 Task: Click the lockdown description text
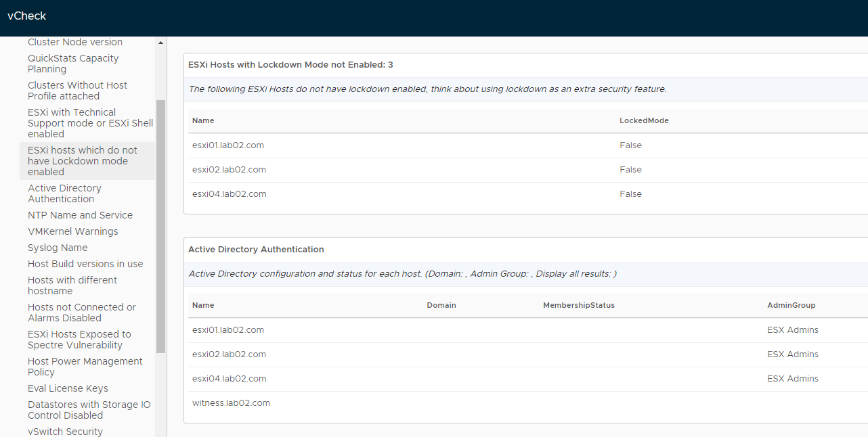point(427,89)
